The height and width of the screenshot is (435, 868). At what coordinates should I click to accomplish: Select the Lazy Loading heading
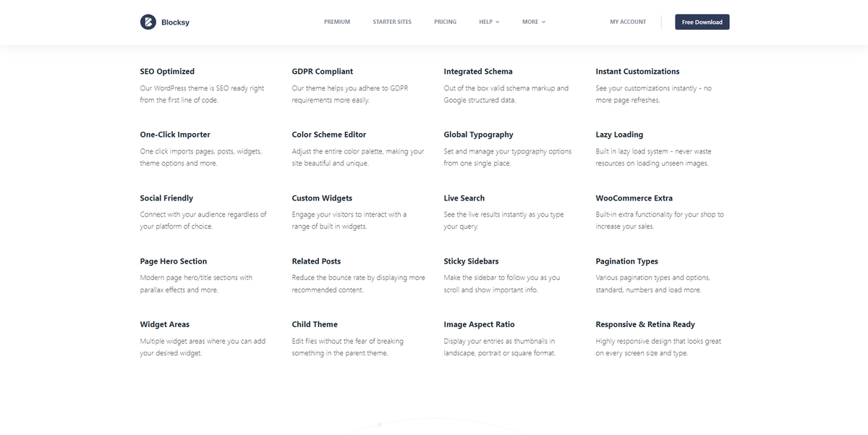point(619,135)
